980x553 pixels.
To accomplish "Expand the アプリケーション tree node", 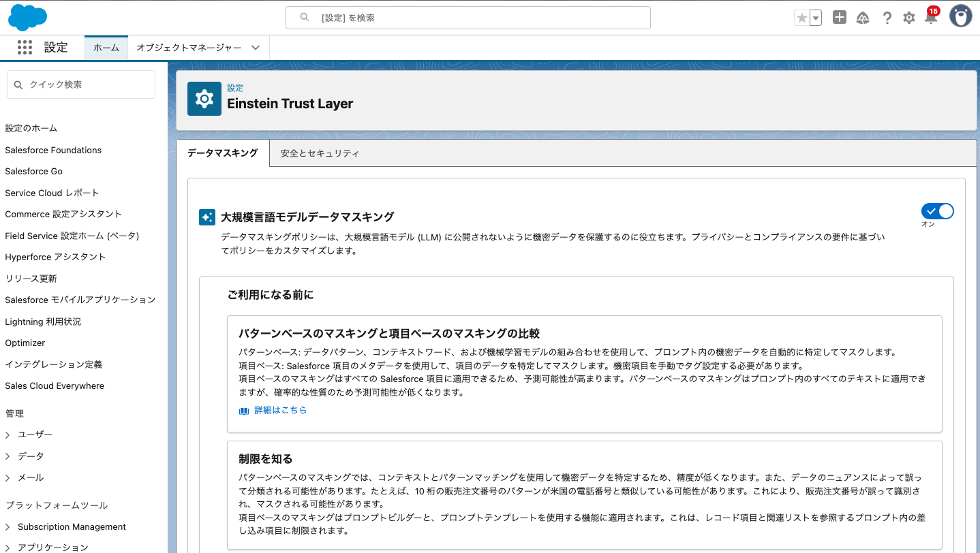I will pyautogui.click(x=7, y=548).
